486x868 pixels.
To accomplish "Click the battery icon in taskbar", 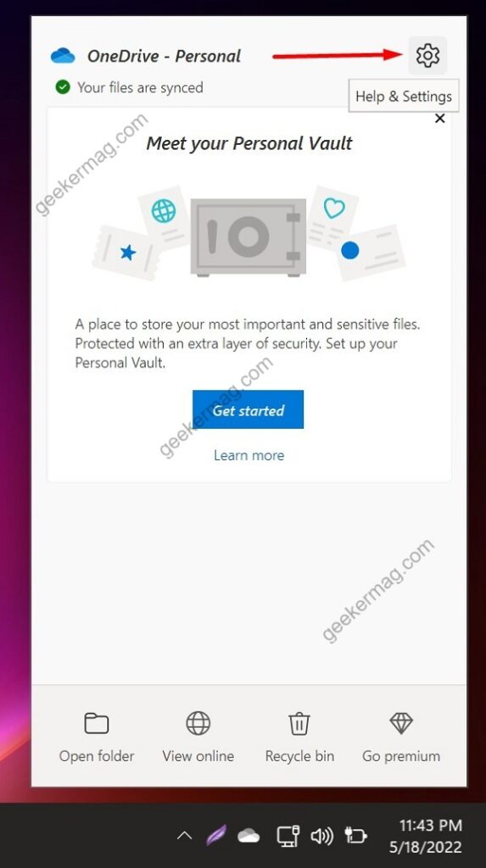I will (355, 836).
